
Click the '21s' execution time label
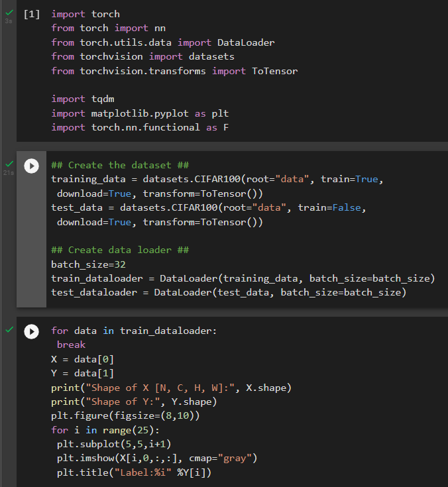pyautogui.click(x=9, y=173)
